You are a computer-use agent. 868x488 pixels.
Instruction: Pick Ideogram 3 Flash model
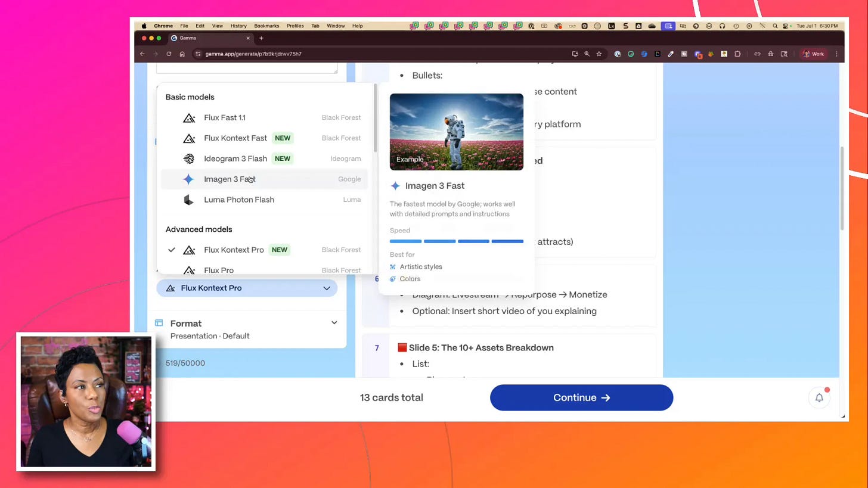264,158
